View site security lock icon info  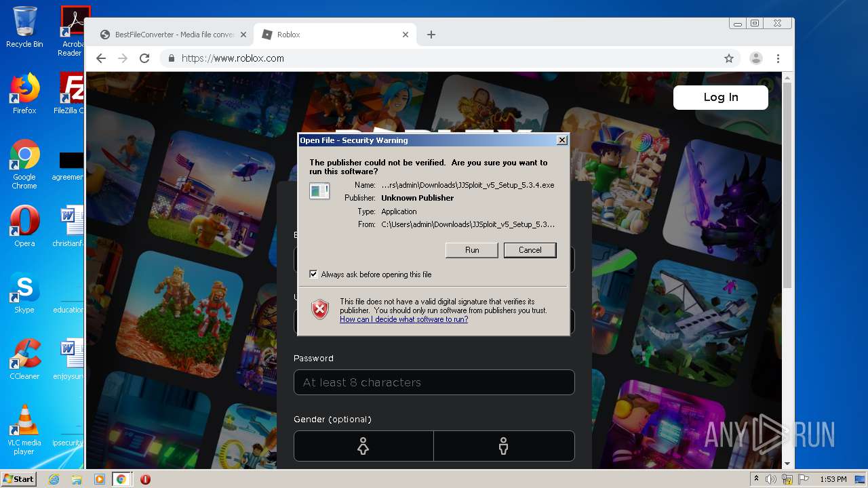(x=172, y=58)
